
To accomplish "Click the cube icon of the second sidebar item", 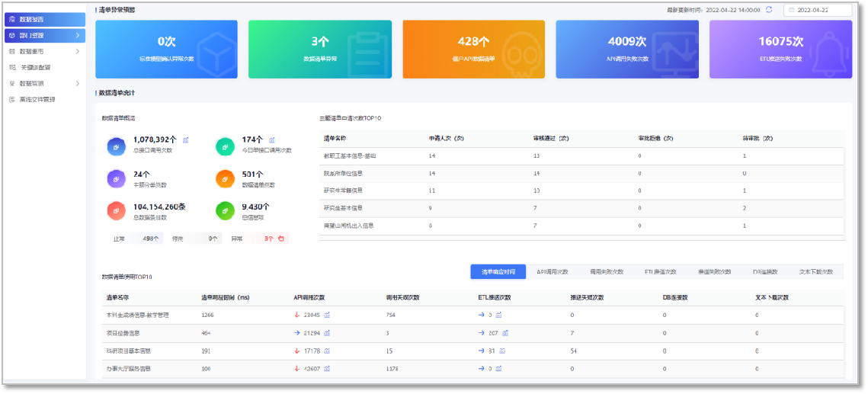I will click(12, 35).
